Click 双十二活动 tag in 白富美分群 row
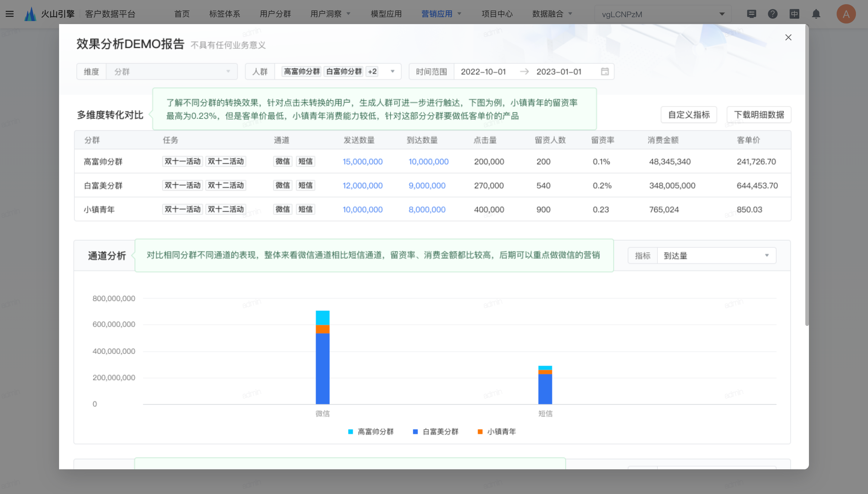This screenshot has width=868, height=494. pyautogui.click(x=226, y=186)
